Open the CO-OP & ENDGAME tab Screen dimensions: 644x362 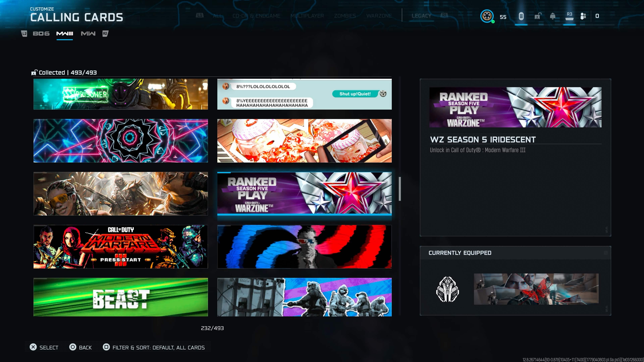tap(256, 16)
